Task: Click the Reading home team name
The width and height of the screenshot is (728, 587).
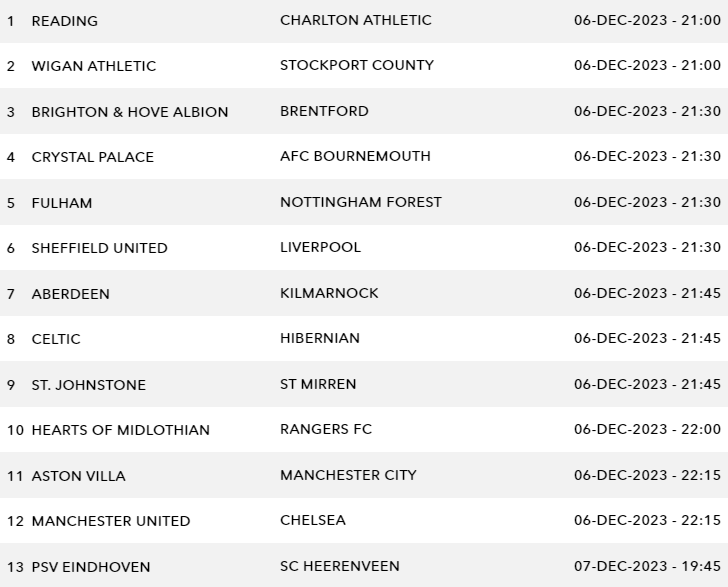Action: 65,21
